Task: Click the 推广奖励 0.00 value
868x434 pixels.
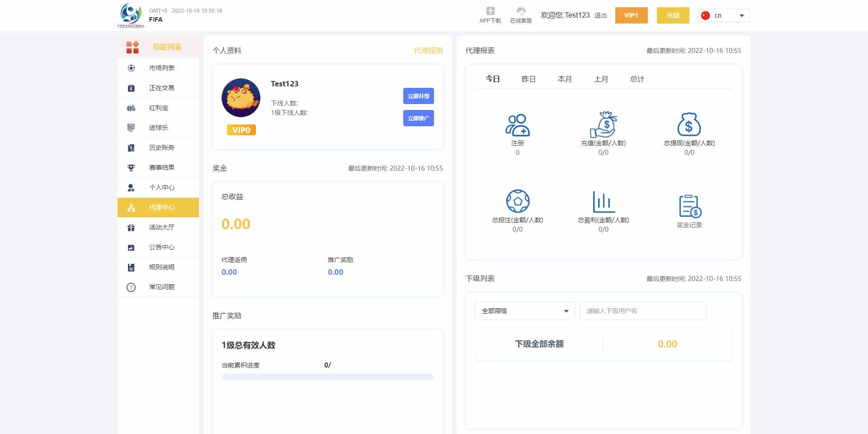Action: tap(335, 272)
